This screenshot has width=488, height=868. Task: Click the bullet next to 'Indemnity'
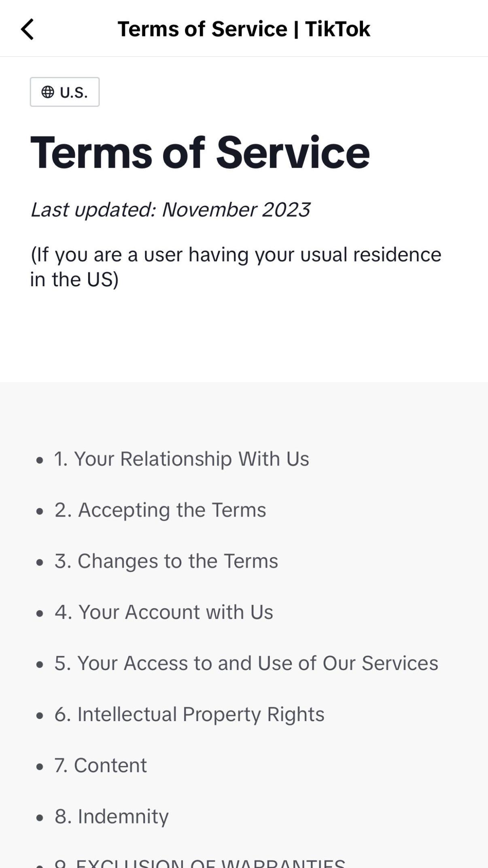[40, 817]
